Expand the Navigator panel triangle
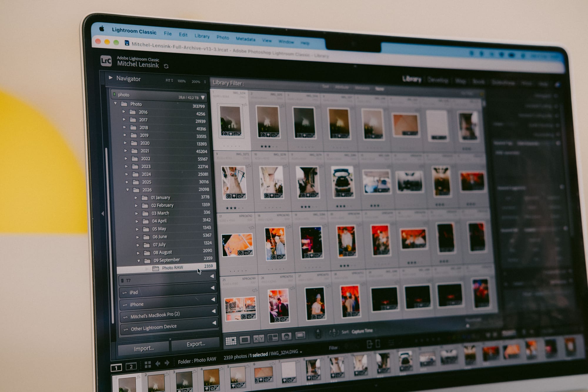Screen dimensions: 588x392 111,78
